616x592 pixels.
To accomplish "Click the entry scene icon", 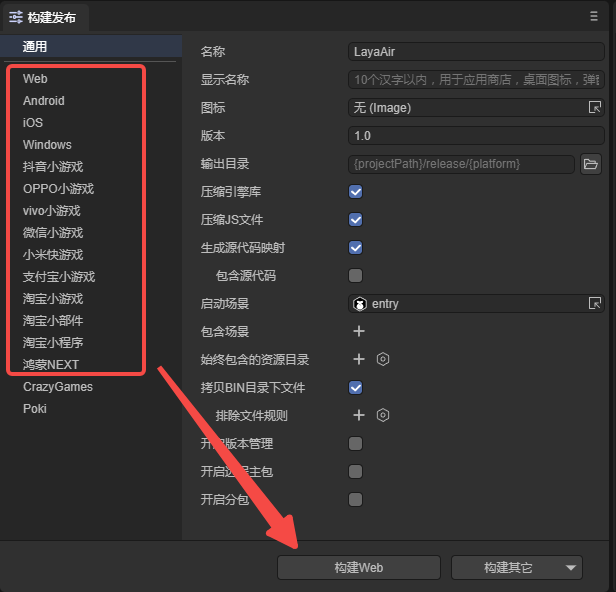I will [x=359, y=304].
